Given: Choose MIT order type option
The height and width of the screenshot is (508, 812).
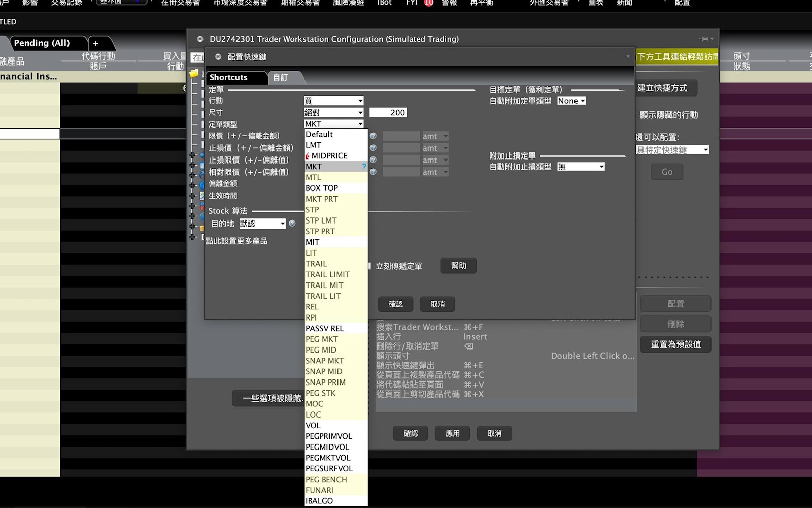Looking at the screenshot, I should (335, 242).
